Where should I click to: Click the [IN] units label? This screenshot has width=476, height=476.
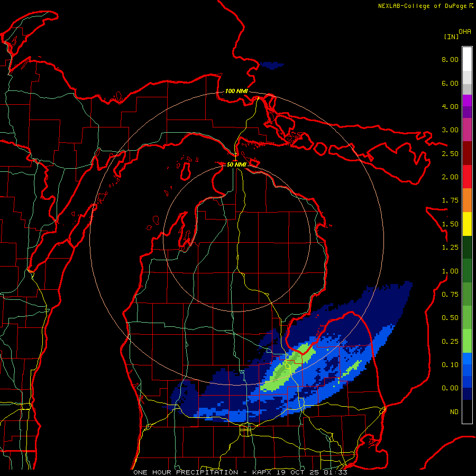451,36
